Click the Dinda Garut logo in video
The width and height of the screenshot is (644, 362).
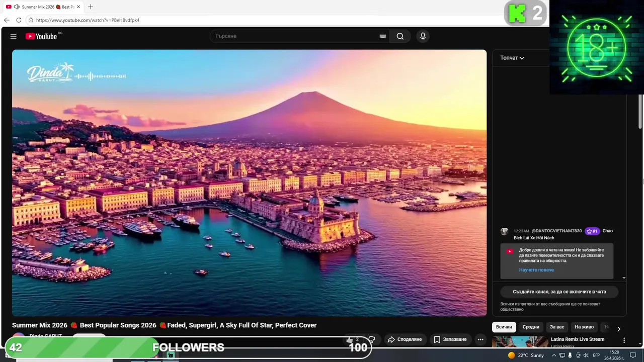click(x=50, y=73)
